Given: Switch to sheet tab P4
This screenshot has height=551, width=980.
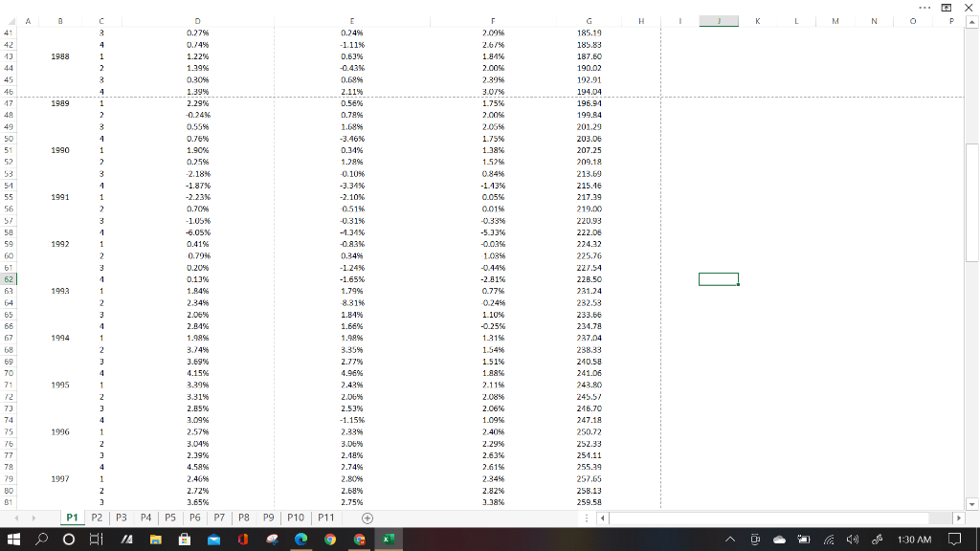Looking at the screenshot, I should click(x=145, y=518).
